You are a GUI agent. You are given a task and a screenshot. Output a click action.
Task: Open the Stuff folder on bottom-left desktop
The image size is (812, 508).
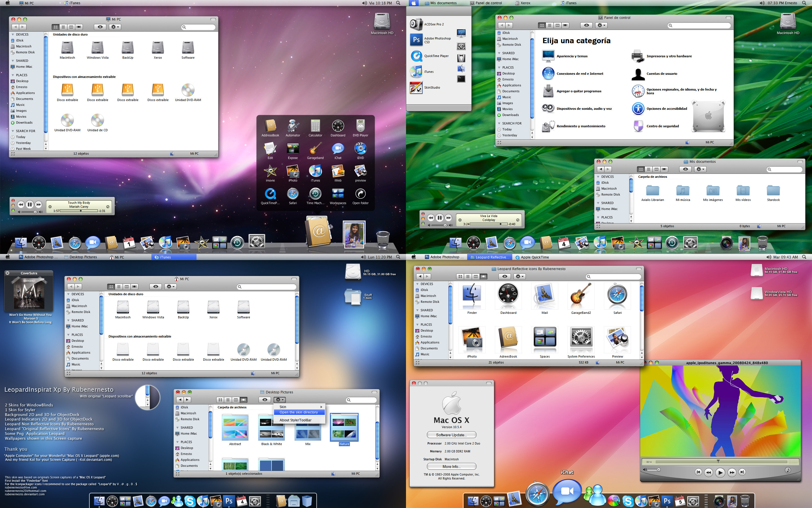point(353,296)
